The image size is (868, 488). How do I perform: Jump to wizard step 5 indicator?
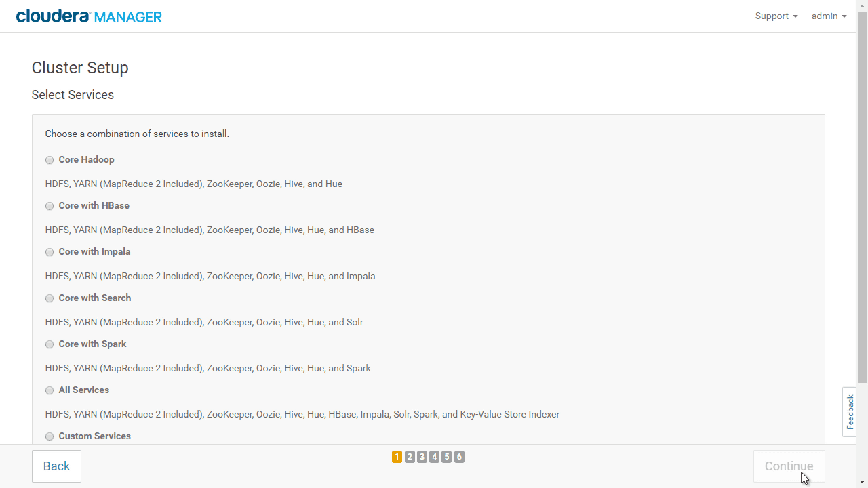pyautogui.click(x=447, y=457)
